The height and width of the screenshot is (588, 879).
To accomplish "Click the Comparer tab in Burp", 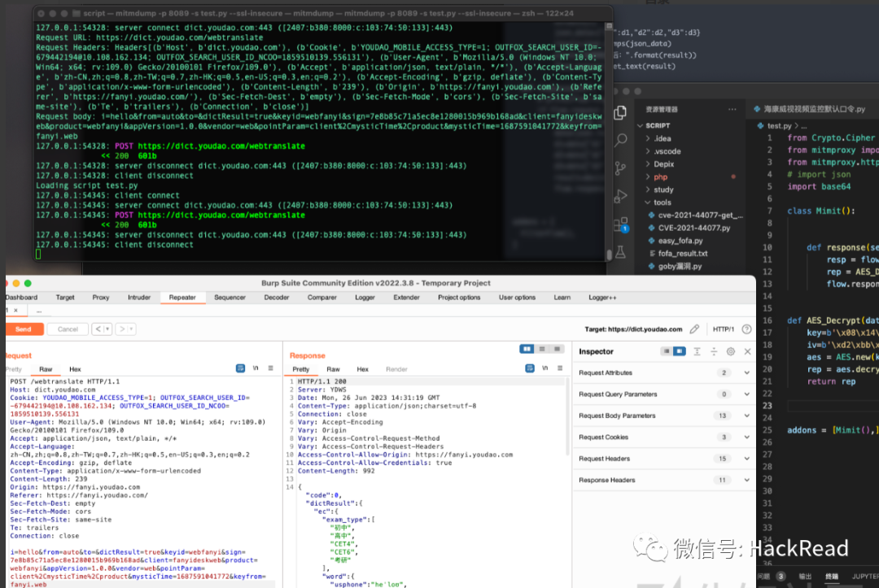I will coord(321,298).
